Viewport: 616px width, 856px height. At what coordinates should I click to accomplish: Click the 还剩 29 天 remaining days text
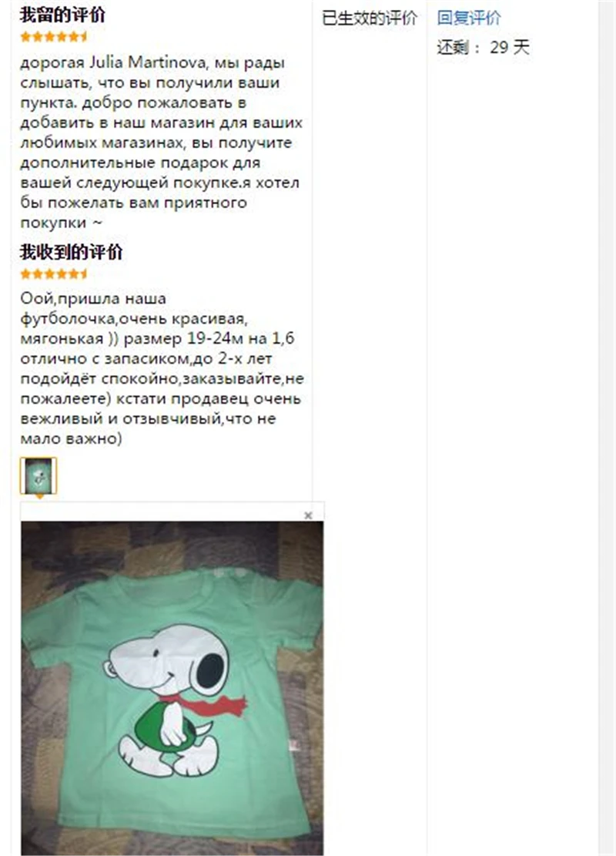pyautogui.click(x=483, y=48)
